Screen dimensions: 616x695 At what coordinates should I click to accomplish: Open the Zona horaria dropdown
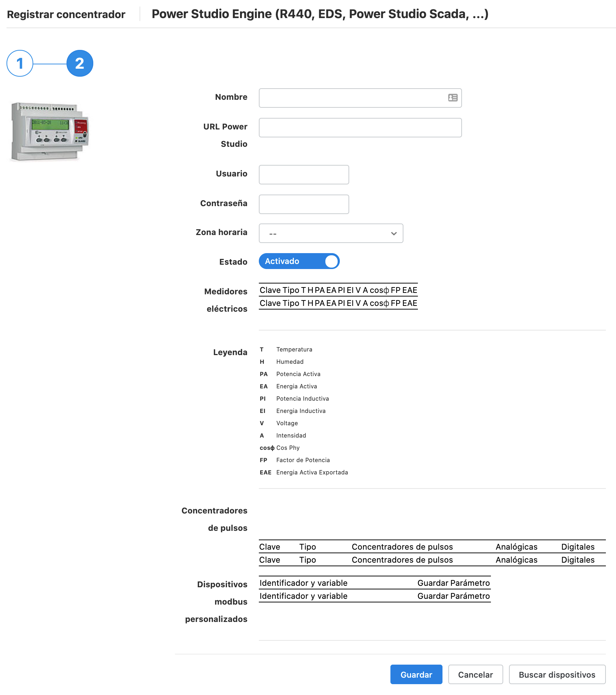tap(331, 233)
